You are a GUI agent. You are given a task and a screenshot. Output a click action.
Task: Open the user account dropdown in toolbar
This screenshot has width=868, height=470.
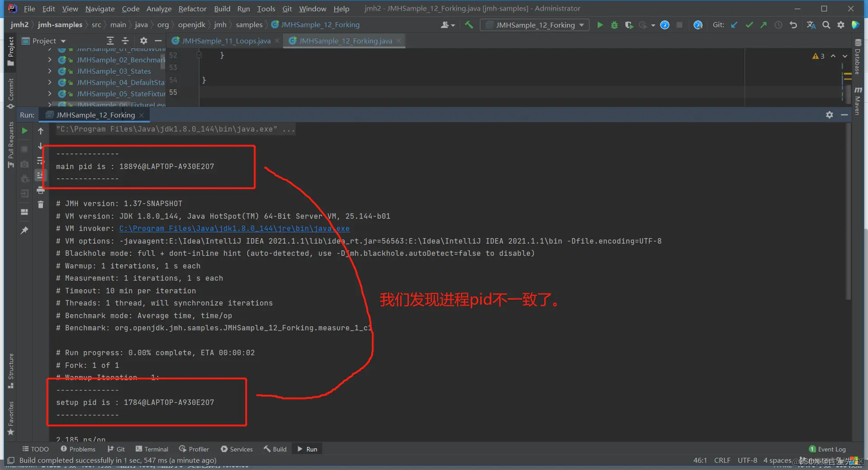click(x=448, y=25)
